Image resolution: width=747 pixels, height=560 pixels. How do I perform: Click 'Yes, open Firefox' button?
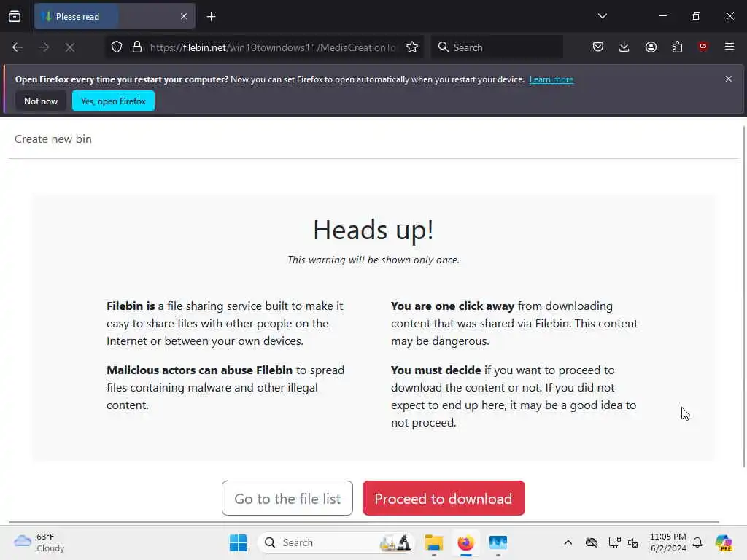113,101
